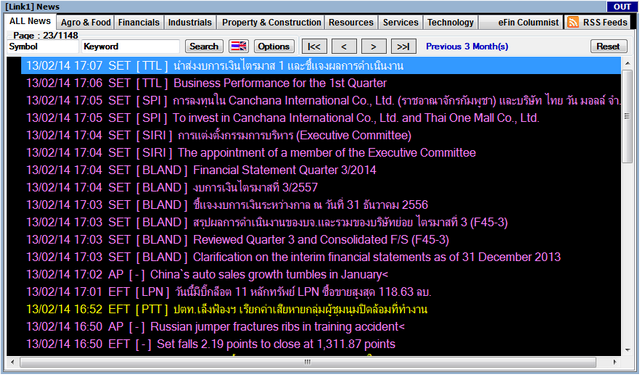The width and height of the screenshot is (640, 375).
Task: Click the OUT indicator in title bar
Action: (x=622, y=7)
